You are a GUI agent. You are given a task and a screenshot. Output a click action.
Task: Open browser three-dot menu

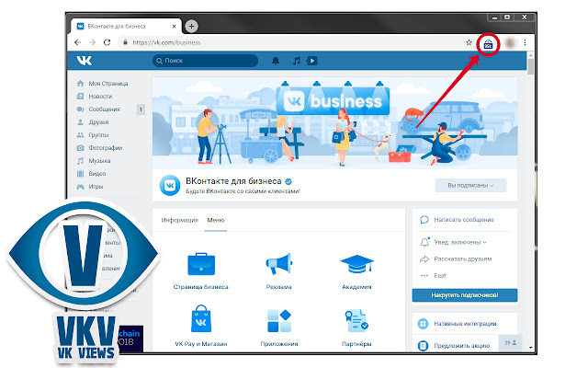coord(525,42)
